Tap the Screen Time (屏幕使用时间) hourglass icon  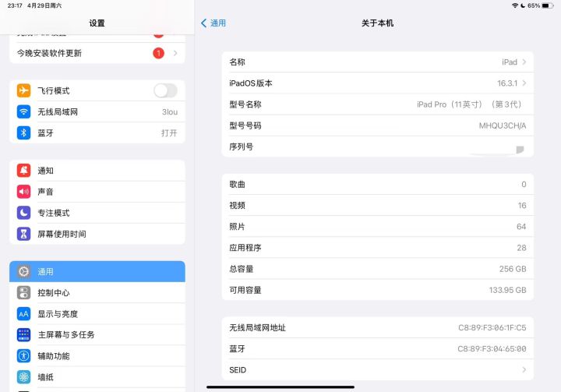pos(23,234)
